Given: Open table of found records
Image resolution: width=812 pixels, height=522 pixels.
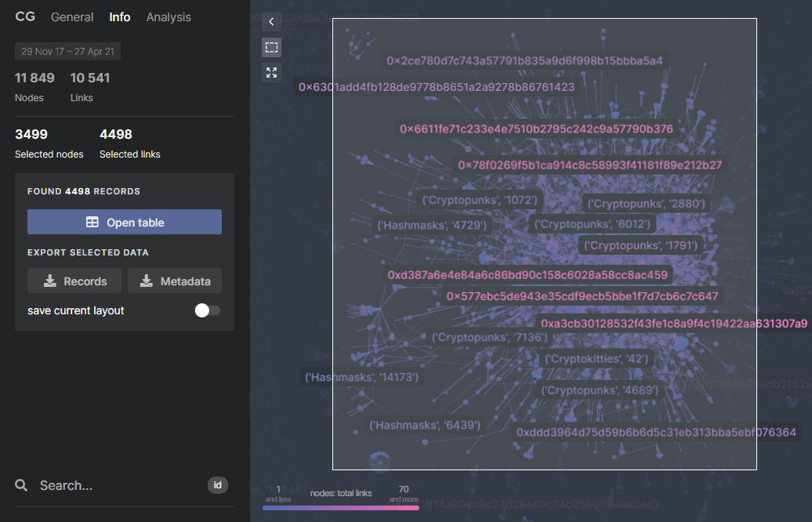Looking at the screenshot, I should [125, 223].
